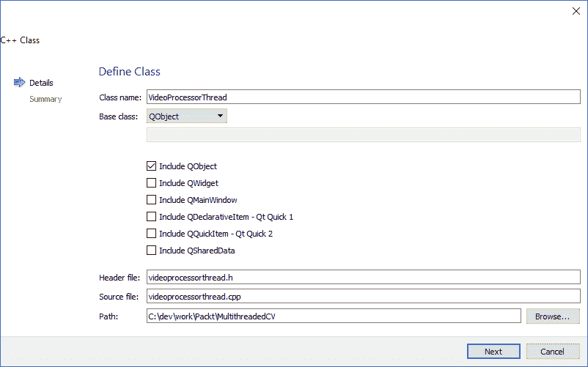Click the blue arrow icon beside Details
This screenshot has height=367, width=588.
[20, 83]
